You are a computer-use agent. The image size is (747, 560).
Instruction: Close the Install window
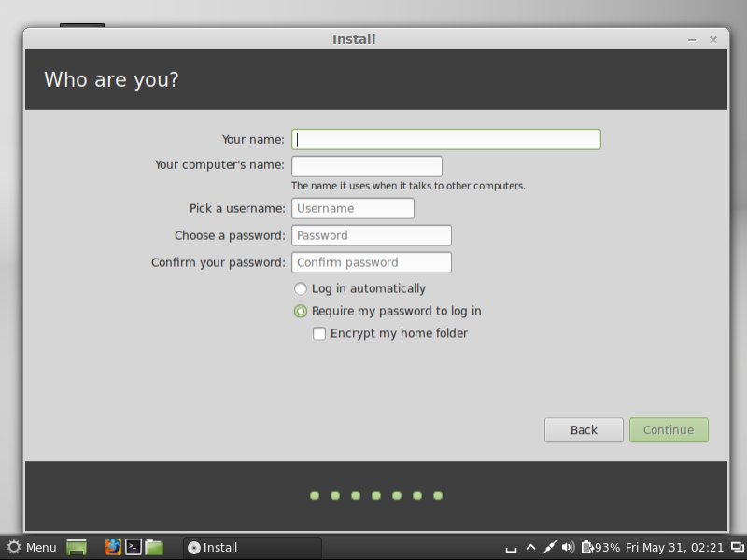pos(713,40)
